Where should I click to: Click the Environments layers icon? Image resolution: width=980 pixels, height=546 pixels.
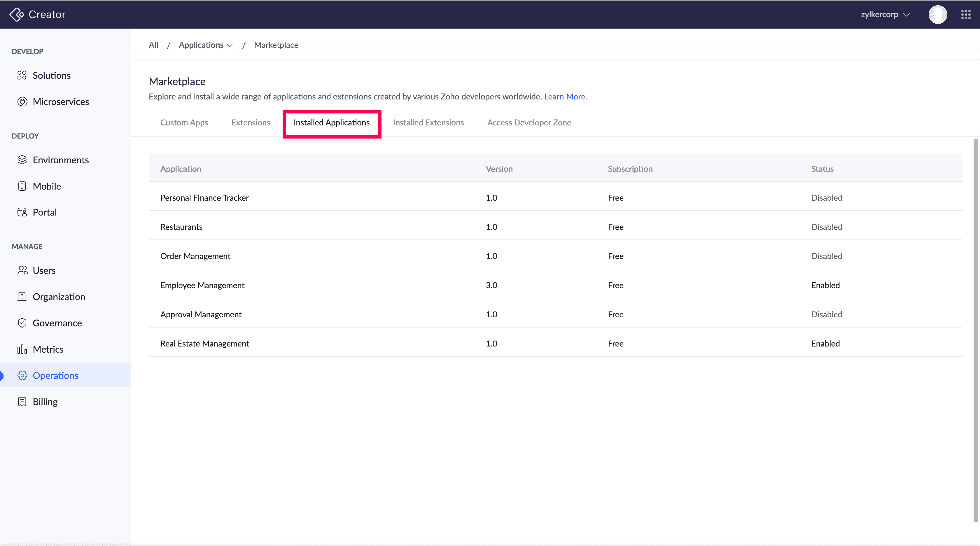(22, 160)
